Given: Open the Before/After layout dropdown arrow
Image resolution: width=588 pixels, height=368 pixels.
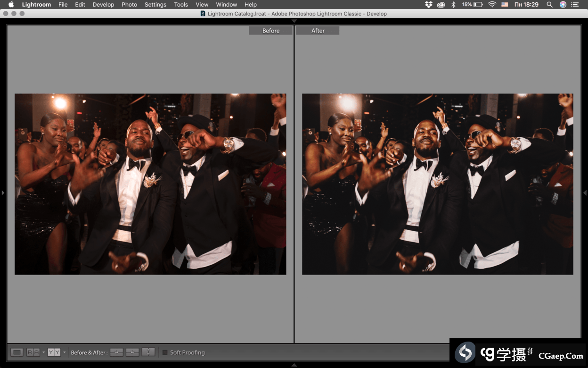Looking at the screenshot, I should click(x=65, y=352).
